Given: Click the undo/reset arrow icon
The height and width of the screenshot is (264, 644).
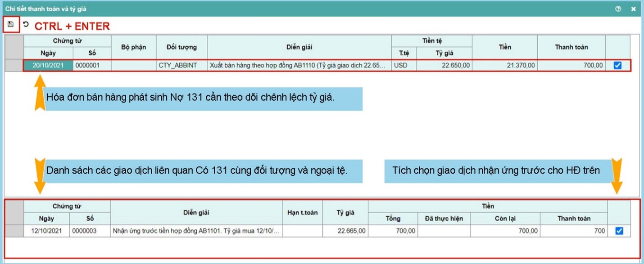Looking at the screenshot, I should click(26, 25).
